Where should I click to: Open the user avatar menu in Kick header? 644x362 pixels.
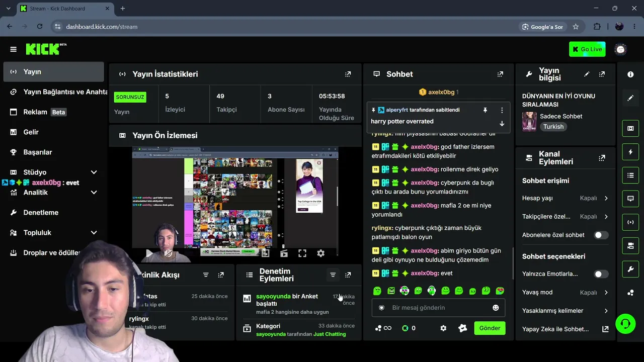[620, 49]
